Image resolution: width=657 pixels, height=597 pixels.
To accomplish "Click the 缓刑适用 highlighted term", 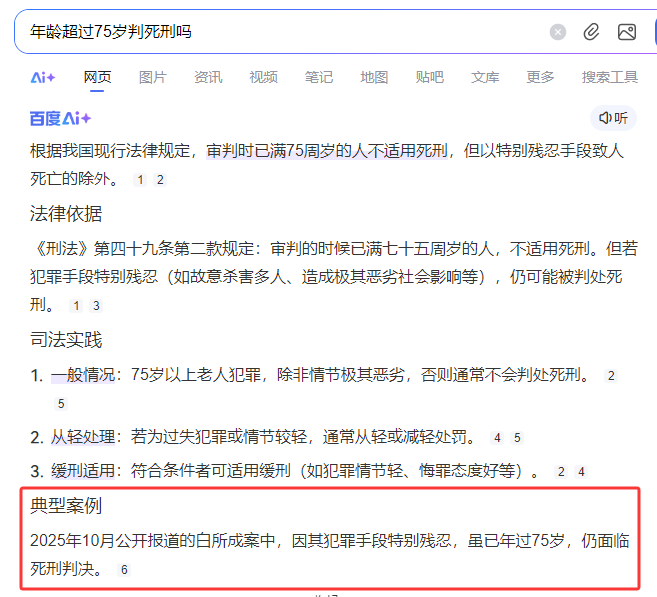I will pos(83,471).
